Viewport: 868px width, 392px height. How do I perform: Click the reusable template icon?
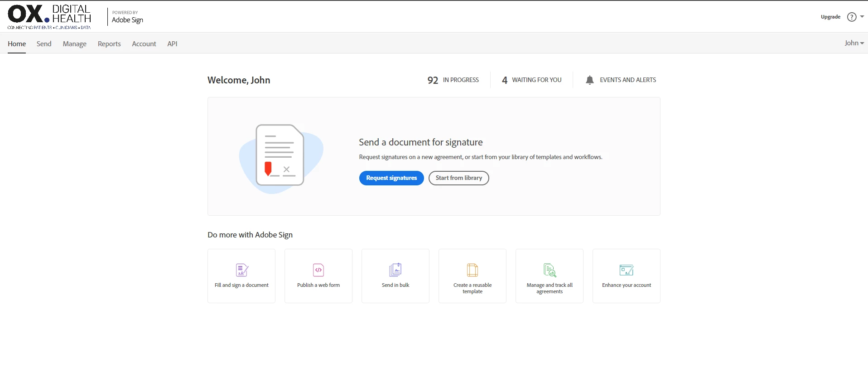click(x=473, y=270)
